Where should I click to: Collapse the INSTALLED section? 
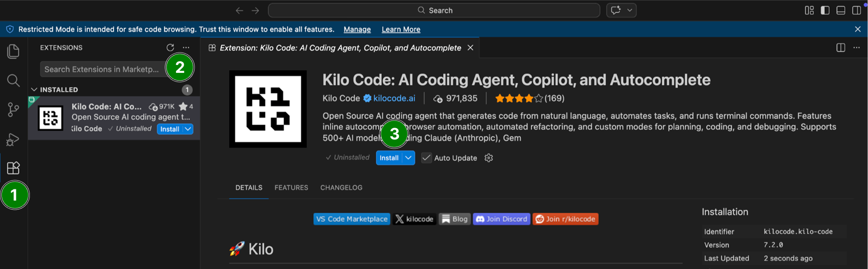[x=34, y=90]
